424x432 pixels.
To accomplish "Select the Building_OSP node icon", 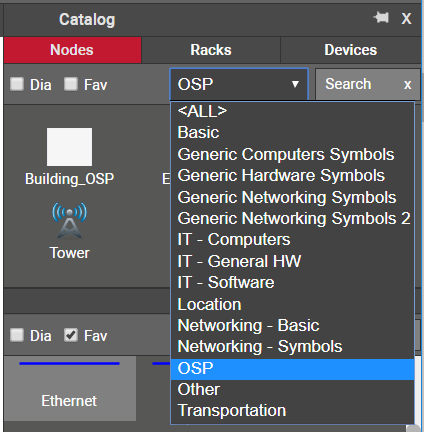I will [x=69, y=147].
